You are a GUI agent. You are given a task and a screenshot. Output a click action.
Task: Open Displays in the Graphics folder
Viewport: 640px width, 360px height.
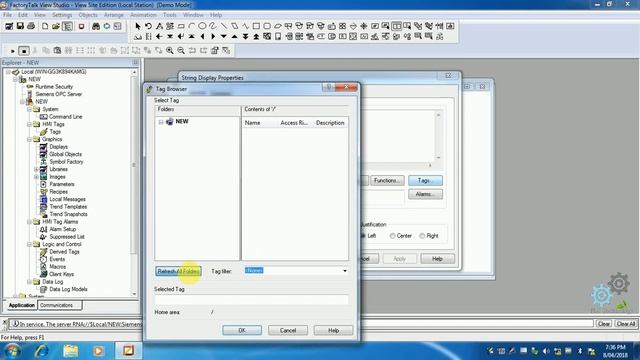(58, 147)
